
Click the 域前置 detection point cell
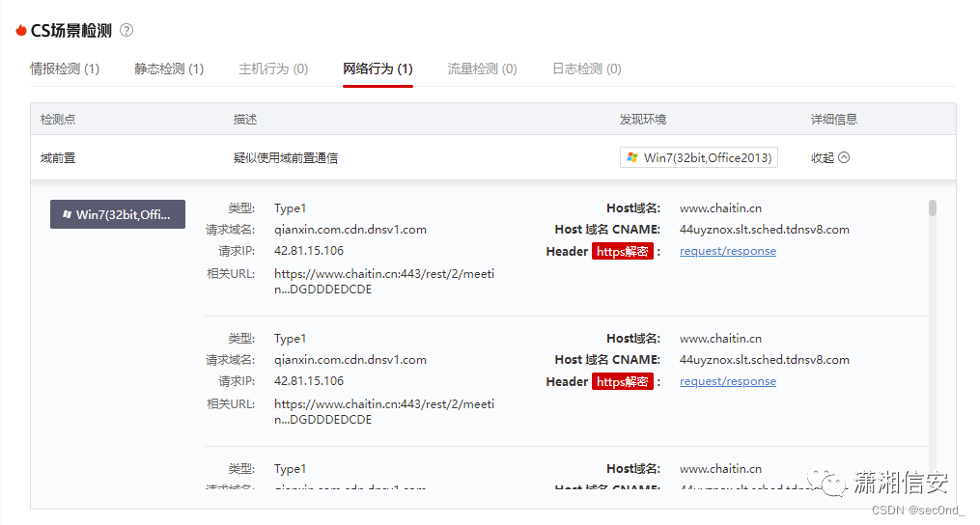click(x=58, y=158)
